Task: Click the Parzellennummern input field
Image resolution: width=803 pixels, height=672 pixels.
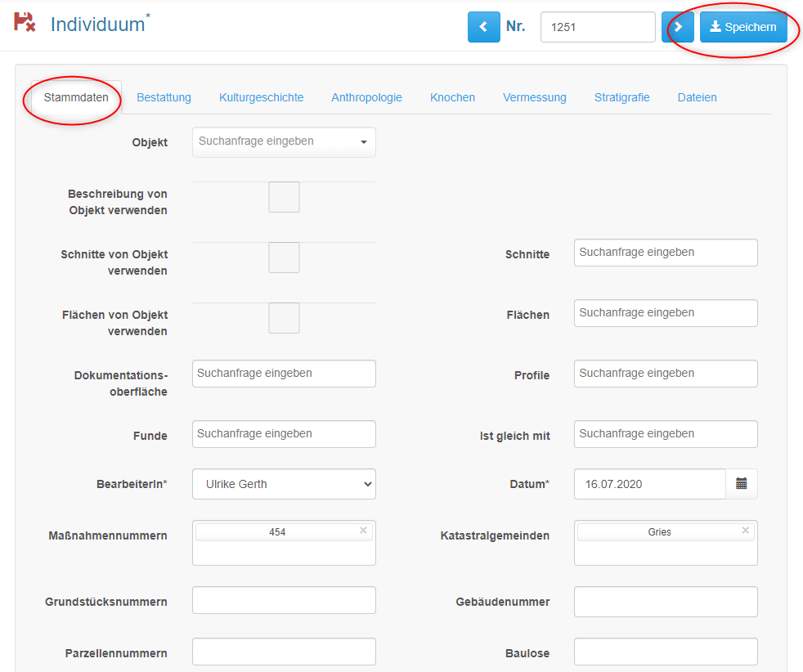Action: click(x=284, y=651)
